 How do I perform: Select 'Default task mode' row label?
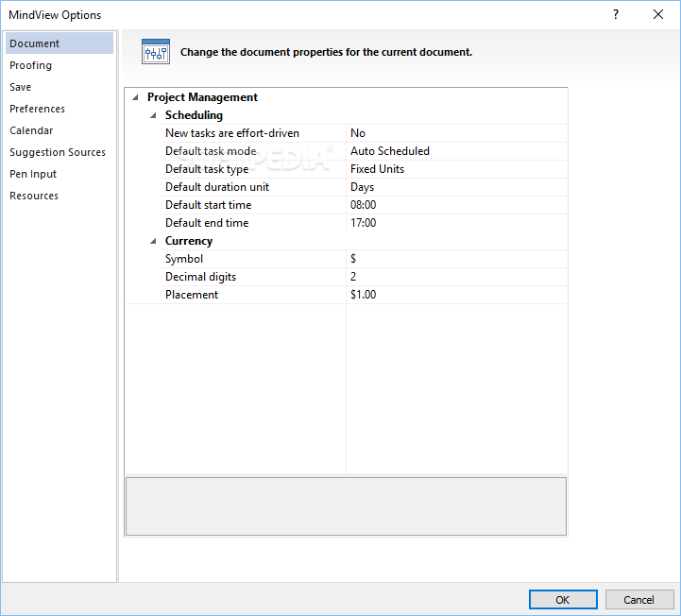211,151
